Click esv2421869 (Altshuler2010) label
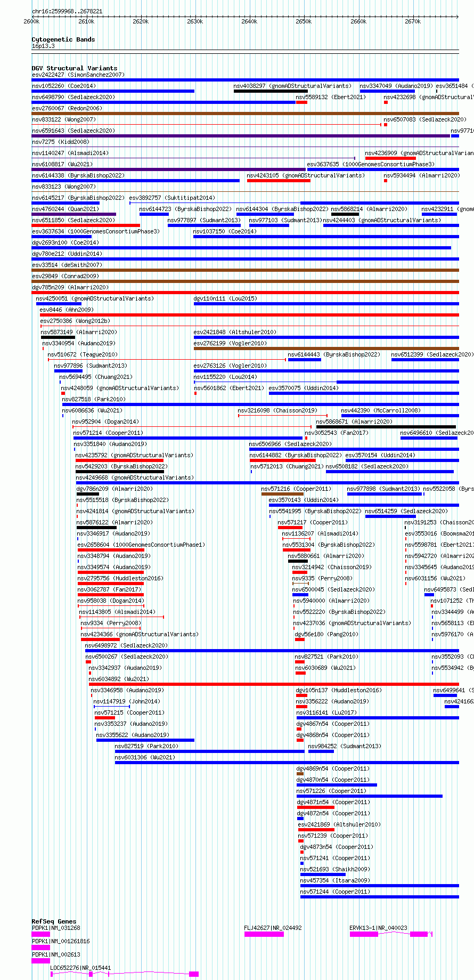 (340, 824)
